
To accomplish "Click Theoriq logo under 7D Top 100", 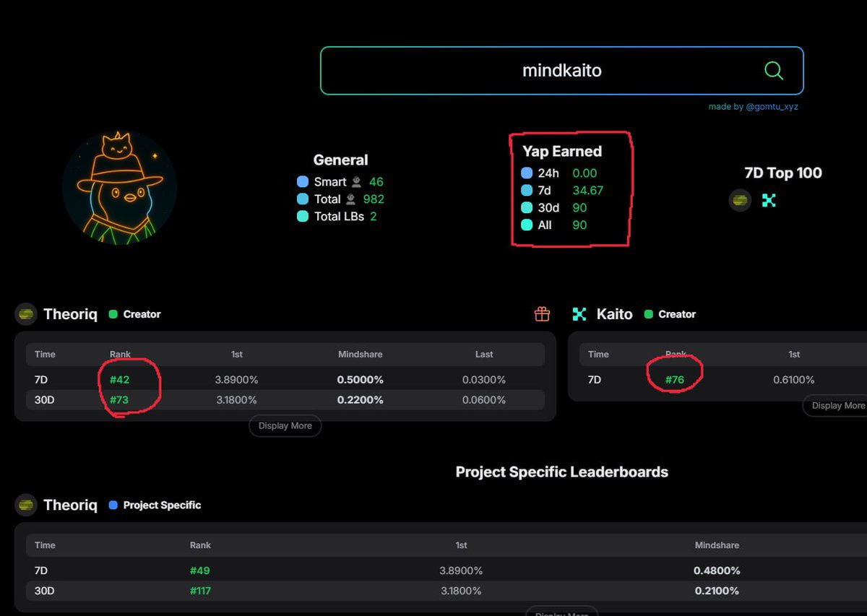I will click(739, 200).
